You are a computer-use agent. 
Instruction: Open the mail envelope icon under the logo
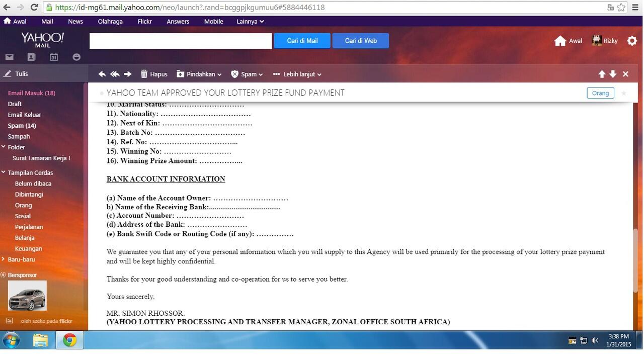pyautogui.click(x=10, y=57)
